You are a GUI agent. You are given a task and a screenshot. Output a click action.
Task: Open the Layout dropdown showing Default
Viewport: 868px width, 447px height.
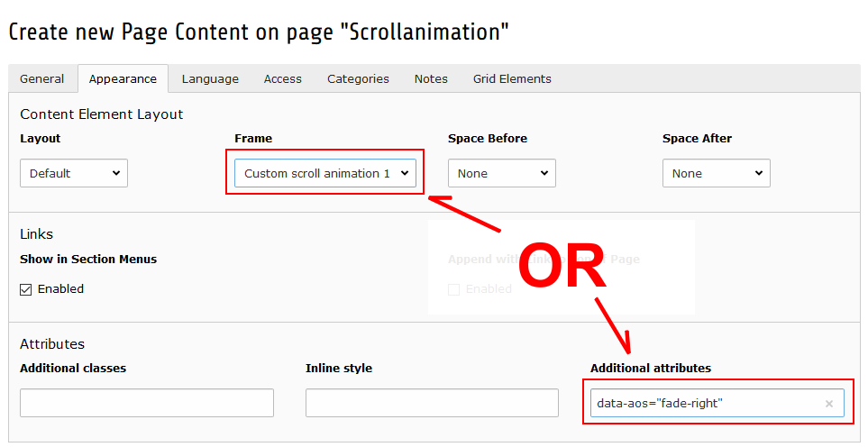(x=74, y=173)
